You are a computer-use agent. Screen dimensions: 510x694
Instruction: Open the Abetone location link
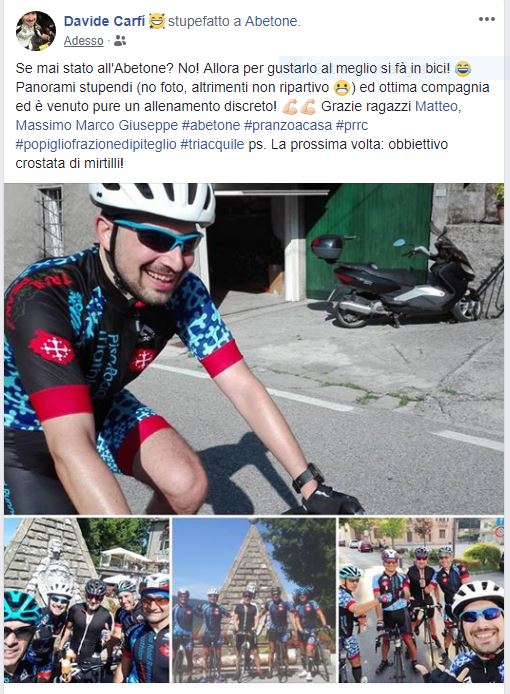(x=271, y=21)
